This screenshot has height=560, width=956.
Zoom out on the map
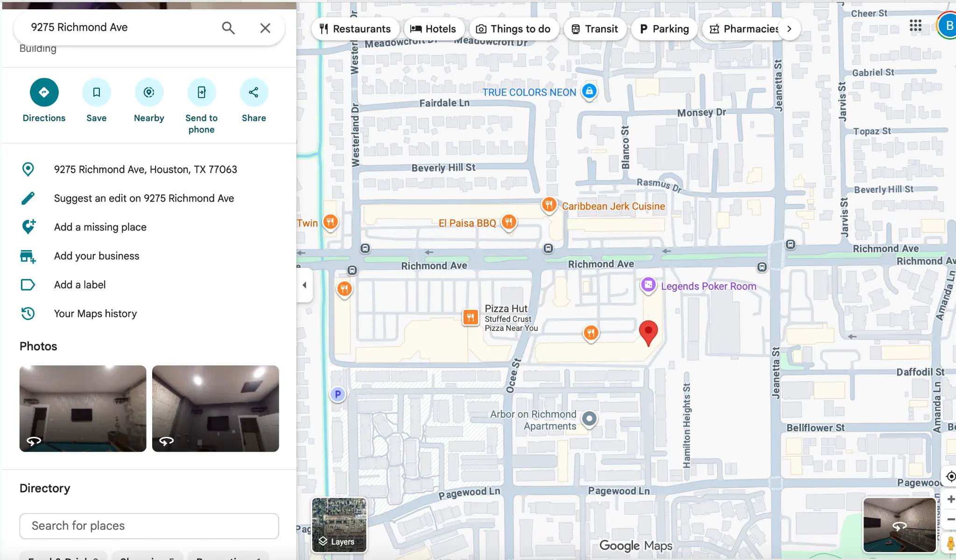click(x=950, y=519)
